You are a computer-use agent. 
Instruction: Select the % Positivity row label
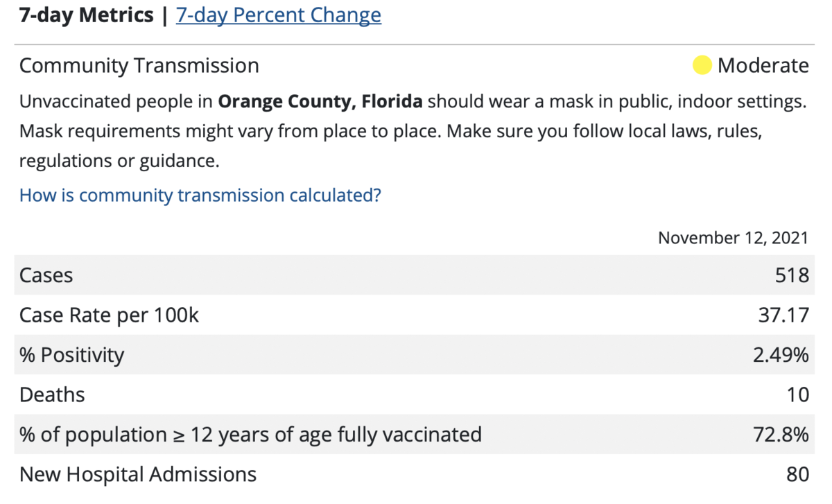tap(72, 355)
